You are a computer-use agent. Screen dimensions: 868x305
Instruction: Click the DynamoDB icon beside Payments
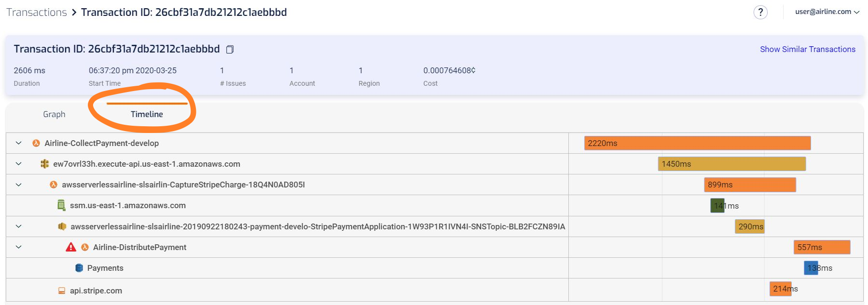point(79,268)
